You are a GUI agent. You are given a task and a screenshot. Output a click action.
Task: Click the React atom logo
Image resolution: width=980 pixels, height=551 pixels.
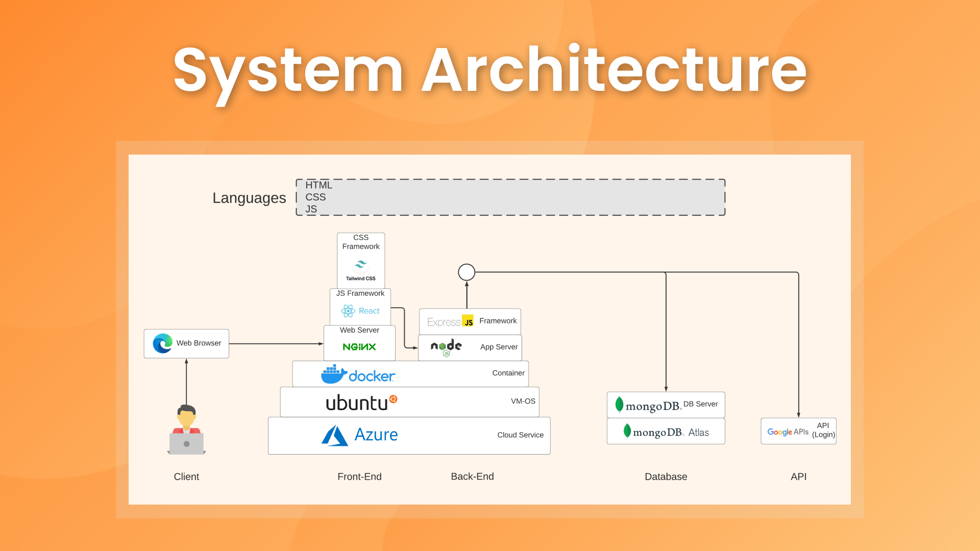coord(348,311)
